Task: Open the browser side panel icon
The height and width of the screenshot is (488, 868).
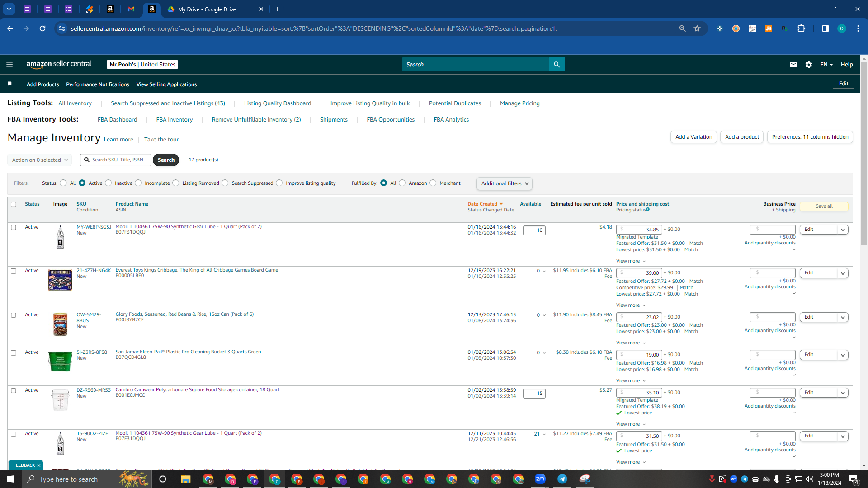Action: (x=825, y=28)
